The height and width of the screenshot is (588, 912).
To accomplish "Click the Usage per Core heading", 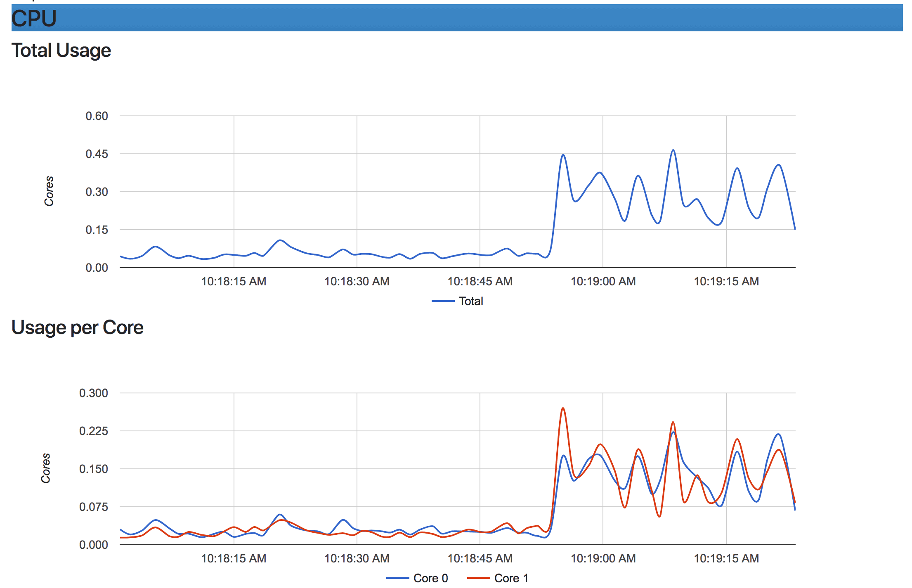I will point(77,328).
